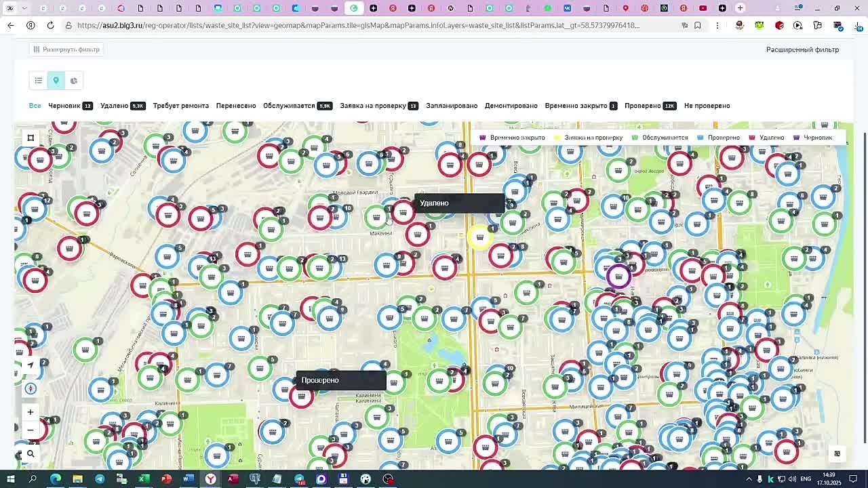Switch to list view icon
868x488 pixels.
pos(39,81)
